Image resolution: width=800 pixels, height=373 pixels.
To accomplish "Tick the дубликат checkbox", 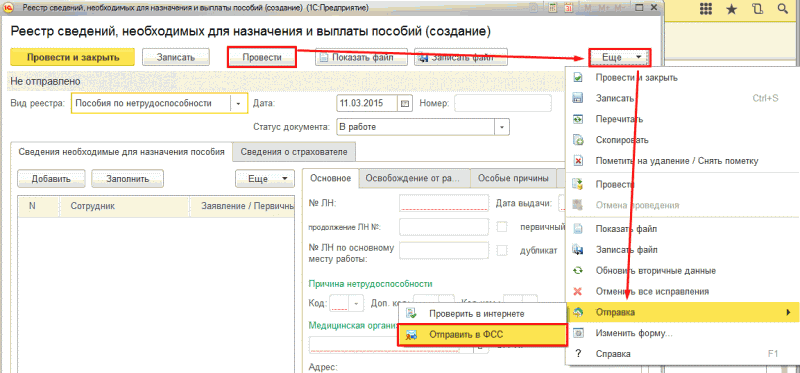I will coord(502,251).
